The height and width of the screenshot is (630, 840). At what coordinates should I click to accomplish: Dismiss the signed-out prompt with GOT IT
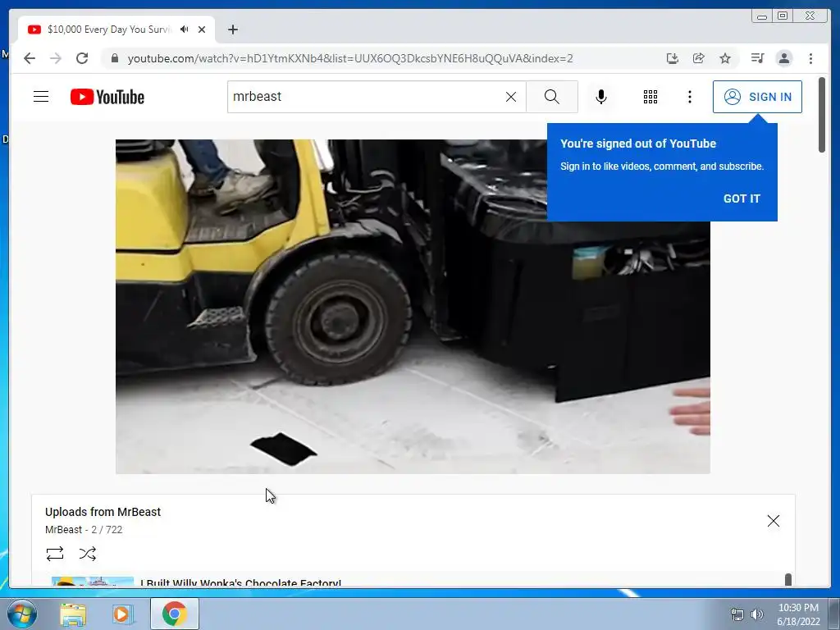point(742,199)
